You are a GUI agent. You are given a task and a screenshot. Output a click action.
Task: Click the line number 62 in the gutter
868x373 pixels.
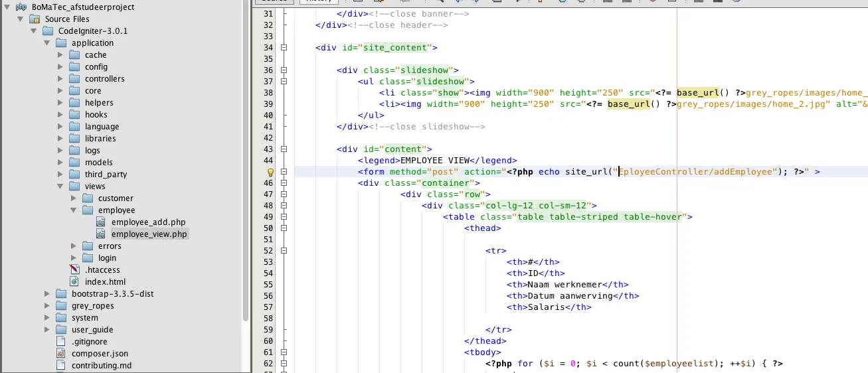268,364
